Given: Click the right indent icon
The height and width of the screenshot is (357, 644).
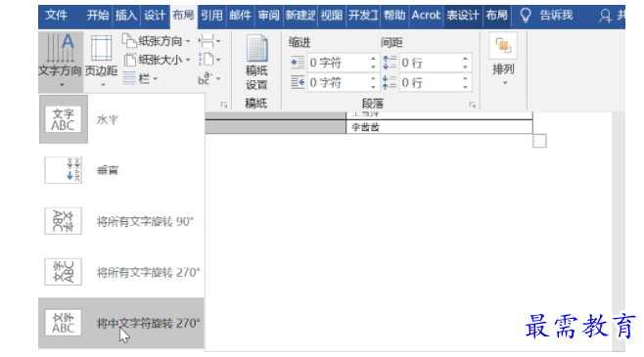Looking at the screenshot, I should (298, 82).
